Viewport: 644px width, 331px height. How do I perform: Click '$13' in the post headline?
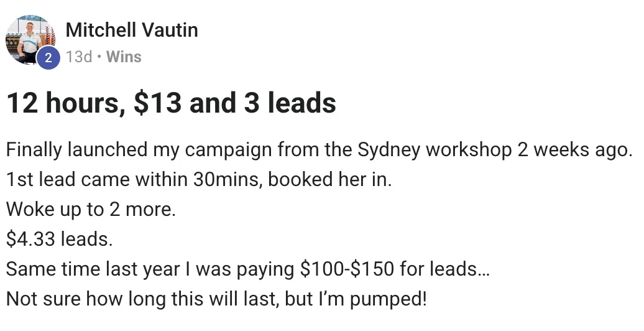[x=157, y=103]
